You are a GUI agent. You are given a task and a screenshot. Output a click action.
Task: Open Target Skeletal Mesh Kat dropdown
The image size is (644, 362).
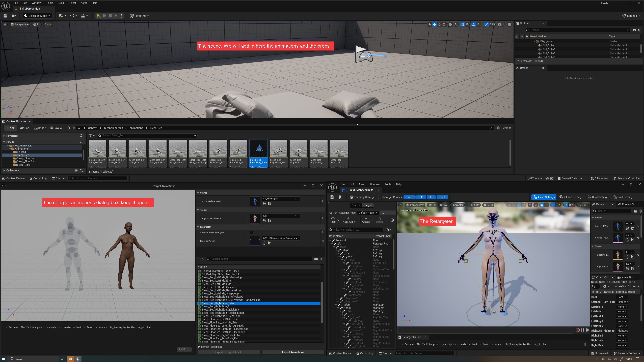click(280, 216)
